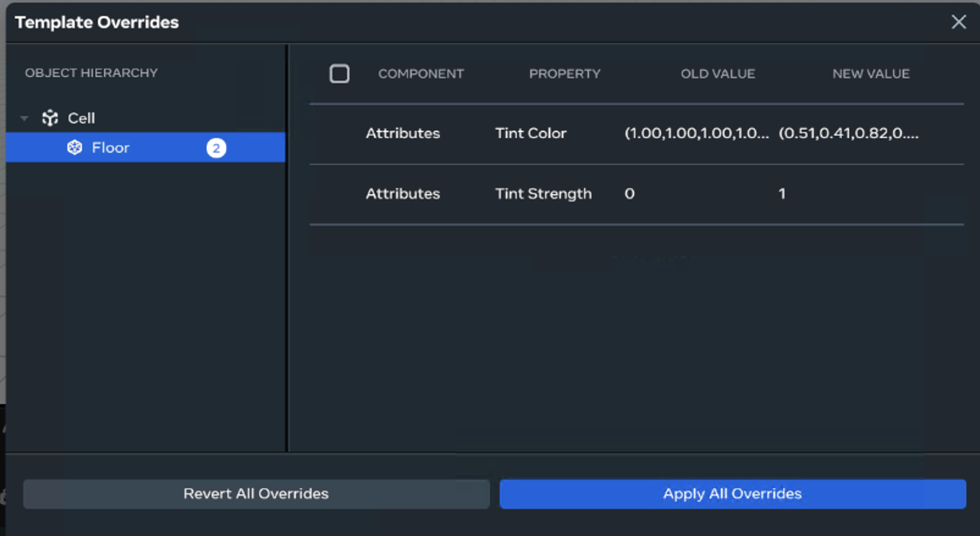Toggle the select-all overrides checkbox
This screenshot has height=536, width=980.
coord(339,74)
